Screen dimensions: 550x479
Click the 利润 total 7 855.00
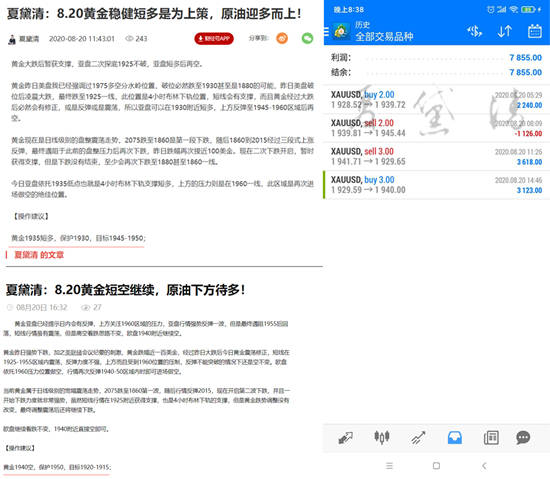525,58
